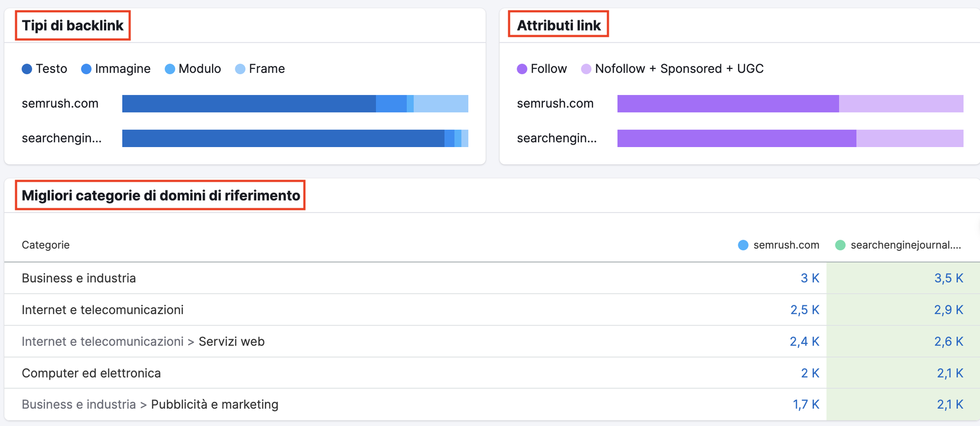Click the Immagine legend dot icon

87,69
